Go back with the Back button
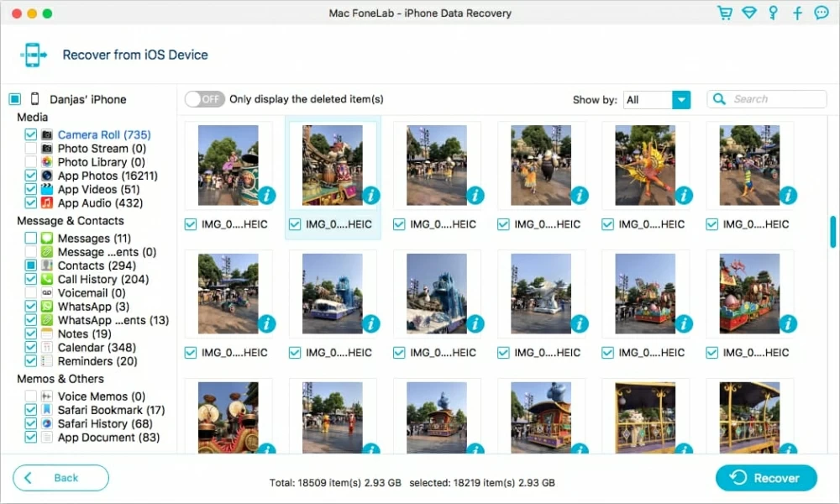Viewport: 840px width, 504px height. (x=60, y=478)
